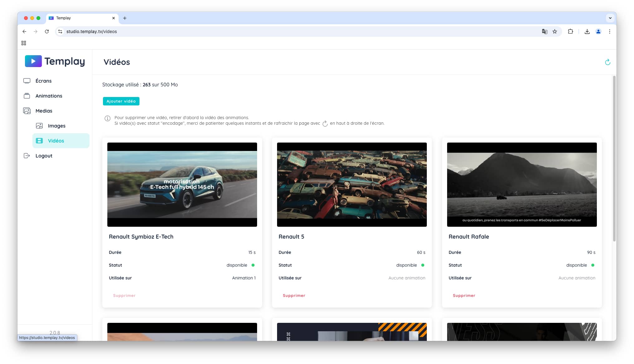Click the Vidéos page heading
The image size is (634, 364).
coord(117,62)
